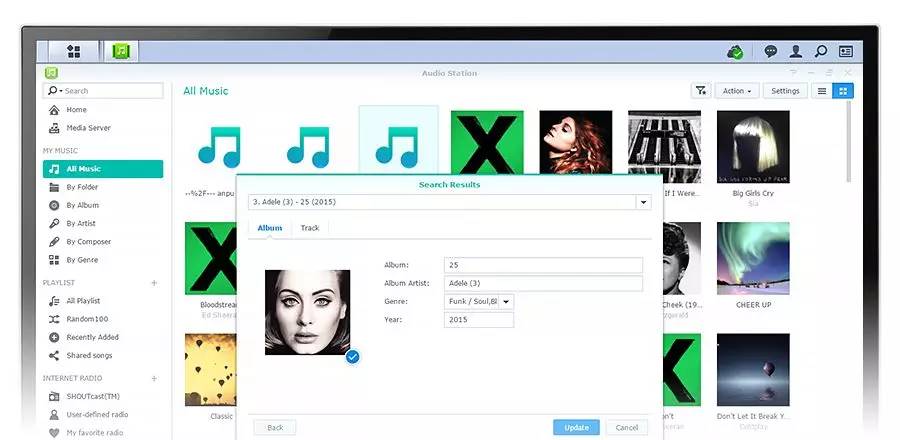Click the Cancel button
The height and width of the screenshot is (440, 900).
click(x=627, y=427)
